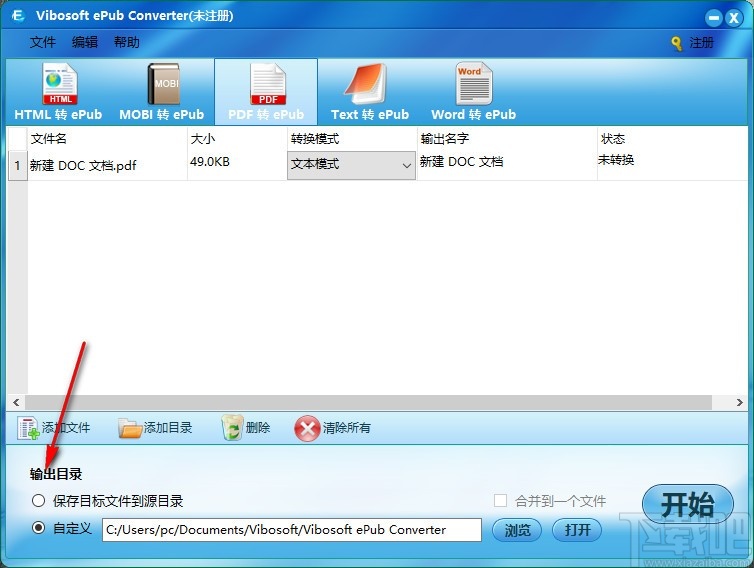Switch to MOBI 转 ePub mode
Image resolution: width=754 pixels, height=568 pixels.
[162, 92]
